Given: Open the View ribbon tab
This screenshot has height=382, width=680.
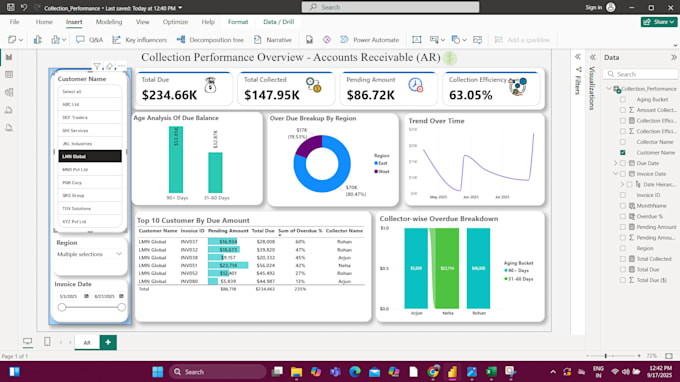Looking at the screenshot, I should pyautogui.click(x=142, y=22).
